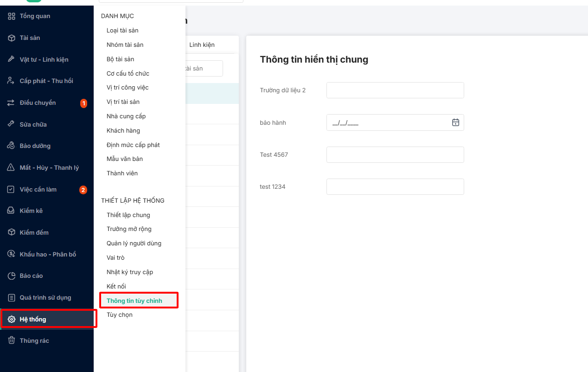This screenshot has width=588, height=372.
Task: Open Kết nối menu item
Action: pyautogui.click(x=116, y=287)
